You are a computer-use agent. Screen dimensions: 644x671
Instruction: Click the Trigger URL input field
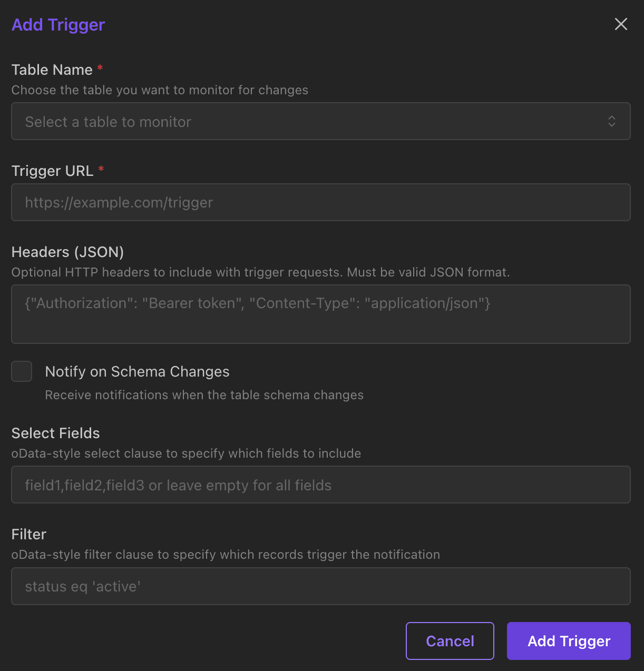pyautogui.click(x=321, y=202)
